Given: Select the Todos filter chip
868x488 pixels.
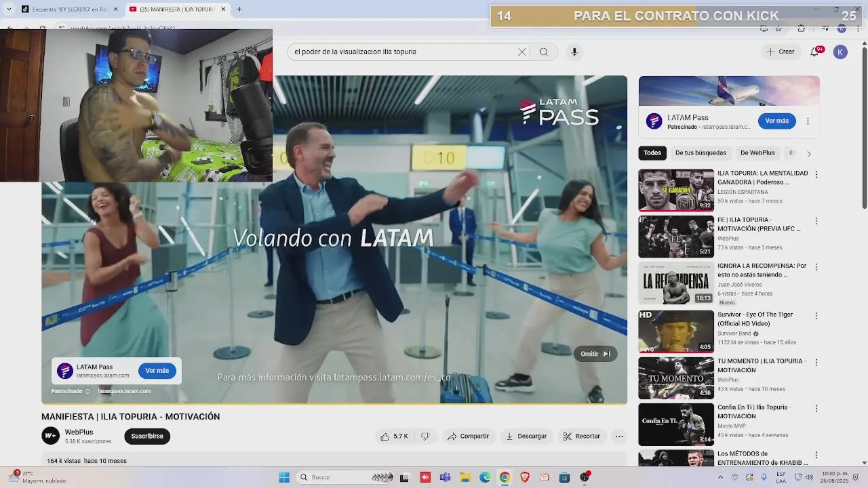Looking at the screenshot, I should 652,153.
